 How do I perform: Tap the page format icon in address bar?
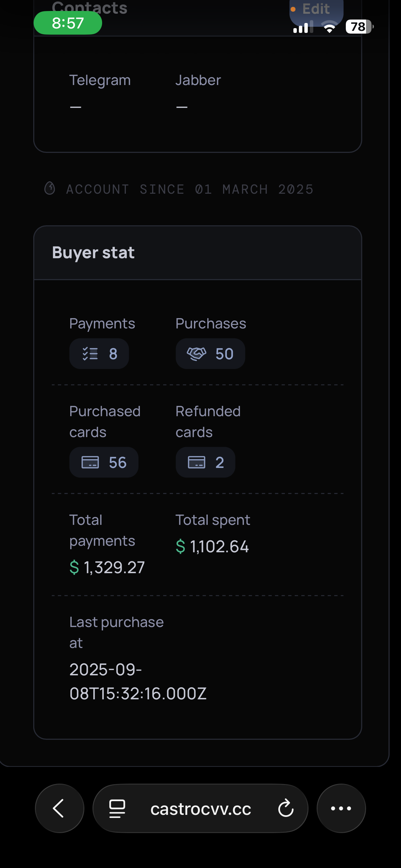[x=117, y=808]
